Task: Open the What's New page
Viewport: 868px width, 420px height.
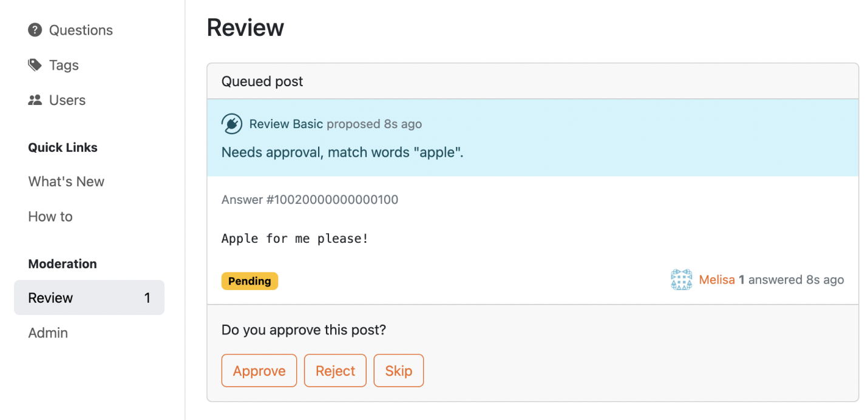Action: click(x=66, y=181)
